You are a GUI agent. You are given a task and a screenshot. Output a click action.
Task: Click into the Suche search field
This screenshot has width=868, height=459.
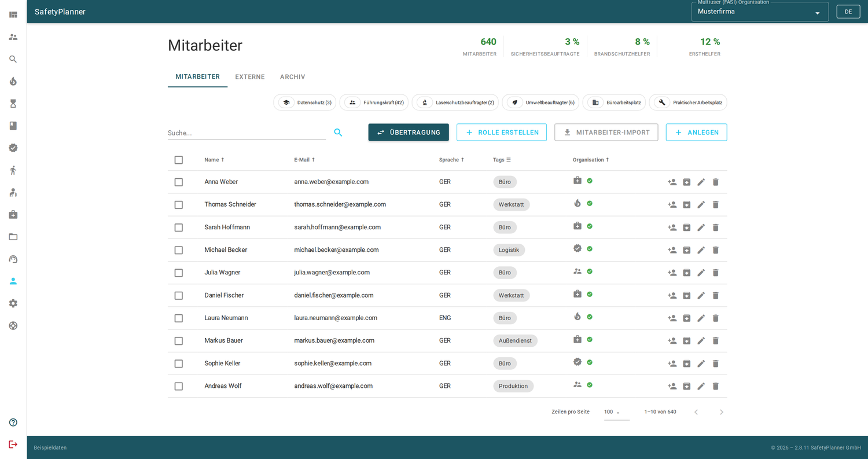coord(247,133)
